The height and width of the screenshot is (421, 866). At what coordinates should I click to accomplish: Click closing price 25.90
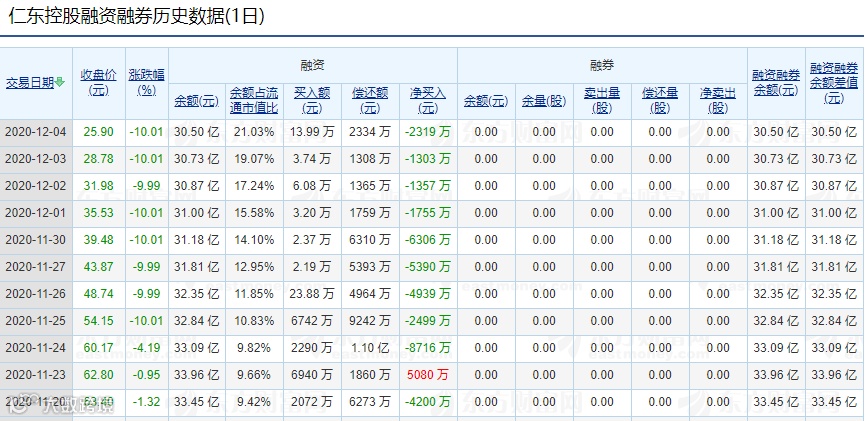[x=99, y=132]
